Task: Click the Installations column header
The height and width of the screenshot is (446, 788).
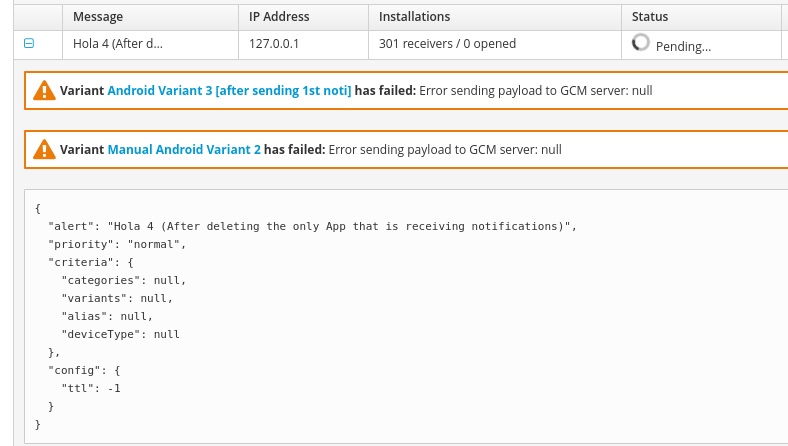Action: click(414, 17)
